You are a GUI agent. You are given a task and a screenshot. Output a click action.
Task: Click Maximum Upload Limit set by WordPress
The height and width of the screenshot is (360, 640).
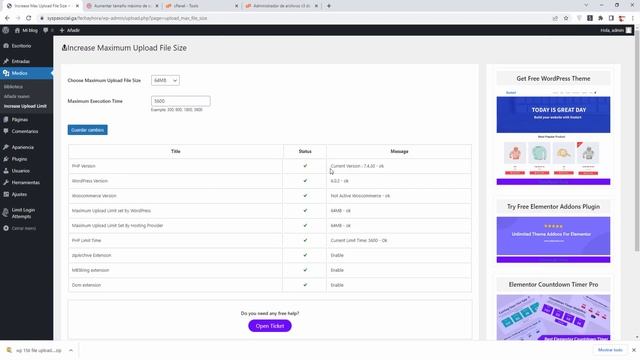click(x=111, y=211)
